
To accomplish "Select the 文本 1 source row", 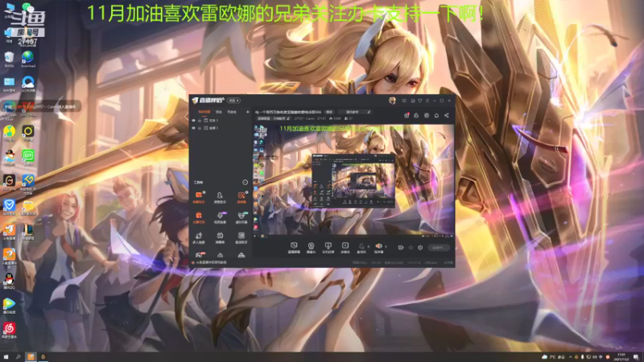I will click(x=221, y=121).
